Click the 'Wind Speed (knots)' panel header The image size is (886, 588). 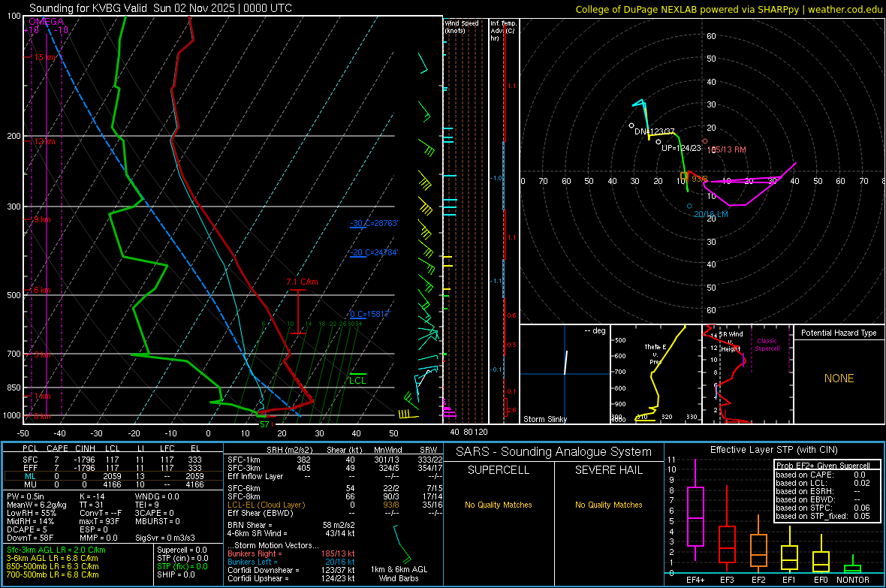pos(462,26)
